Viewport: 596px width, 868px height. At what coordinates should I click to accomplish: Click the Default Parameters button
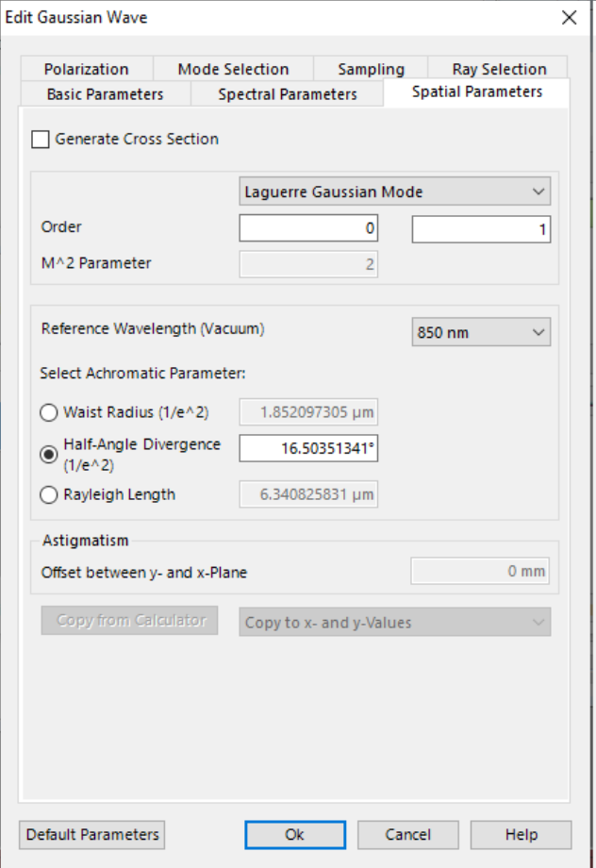91,835
